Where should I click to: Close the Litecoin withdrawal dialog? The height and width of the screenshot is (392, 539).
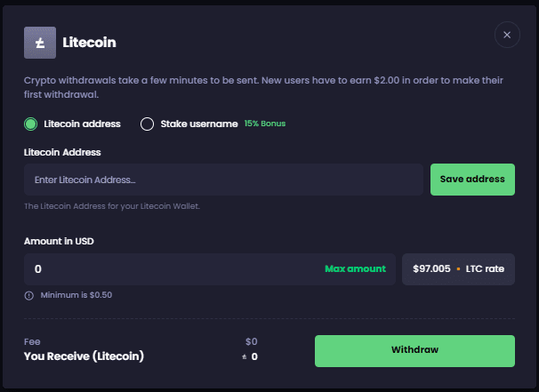(x=506, y=36)
